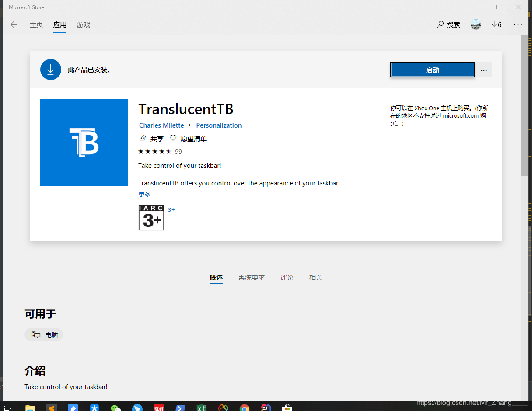The width and height of the screenshot is (532, 411).
Task: Open the top-right ... see more menu
Action: pyautogui.click(x=518, y=25)
